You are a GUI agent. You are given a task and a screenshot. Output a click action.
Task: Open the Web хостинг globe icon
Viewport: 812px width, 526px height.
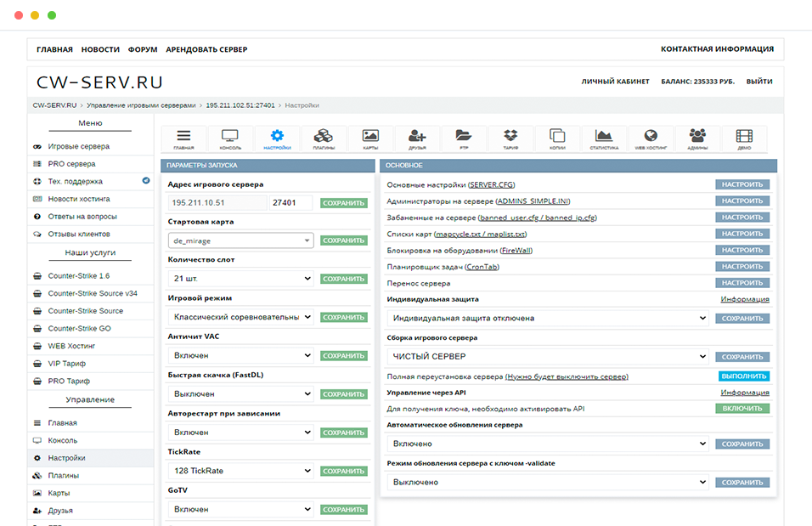click(651, 139)
